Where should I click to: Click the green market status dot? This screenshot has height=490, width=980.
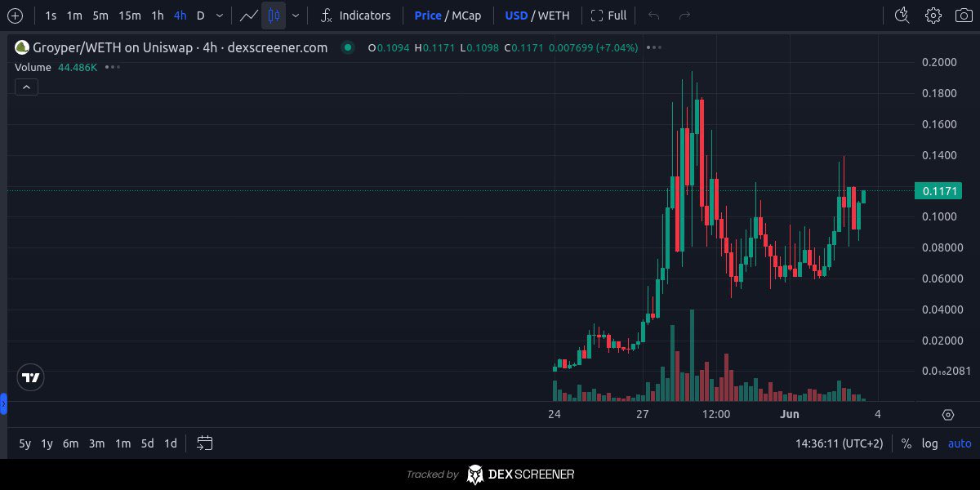click(x=348, y=47)
